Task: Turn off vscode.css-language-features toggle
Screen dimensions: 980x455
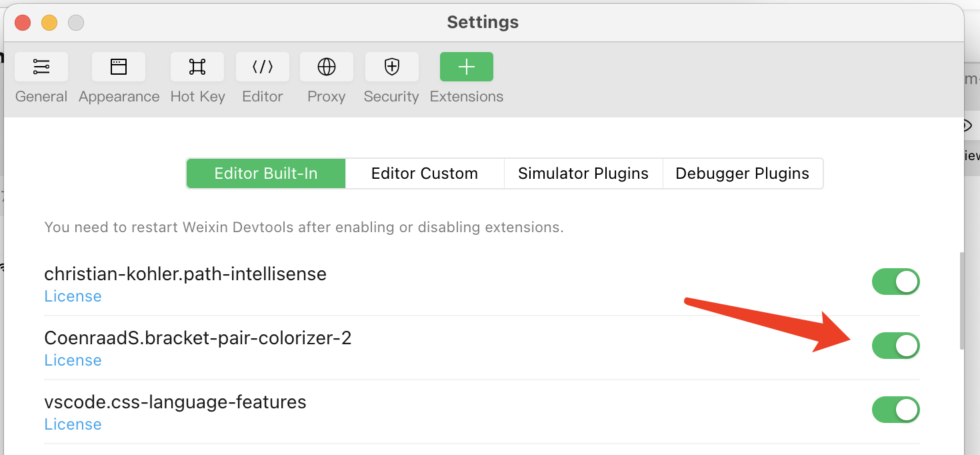Action: pos(896,410)
